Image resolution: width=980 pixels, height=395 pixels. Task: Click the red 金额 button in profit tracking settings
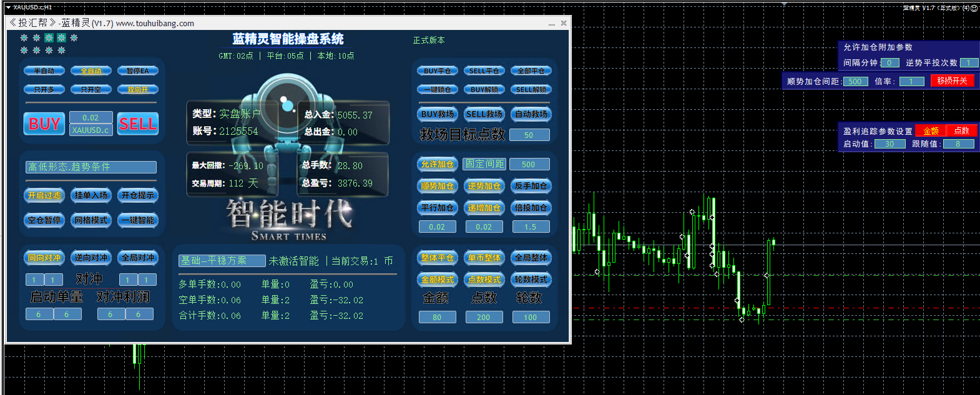(931, 131)
